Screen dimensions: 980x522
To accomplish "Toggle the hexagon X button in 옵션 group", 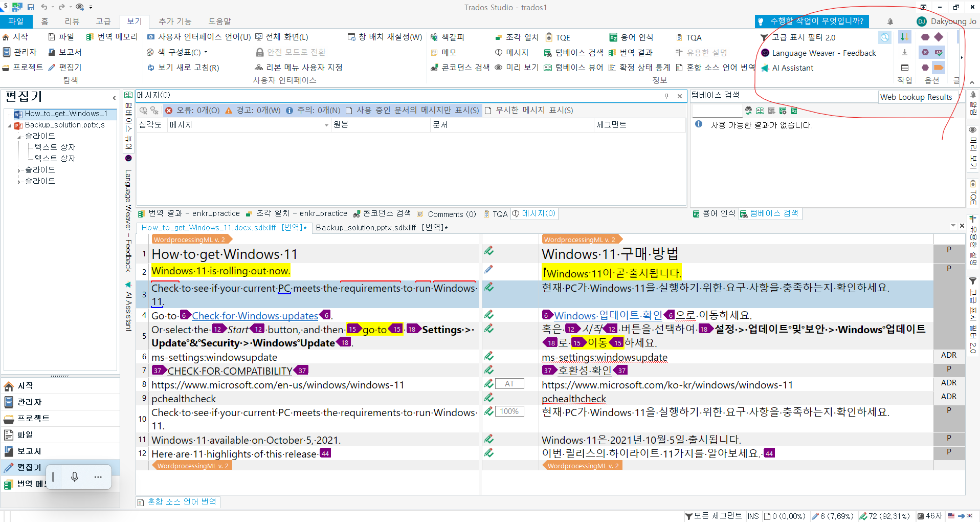I will 925,52.
